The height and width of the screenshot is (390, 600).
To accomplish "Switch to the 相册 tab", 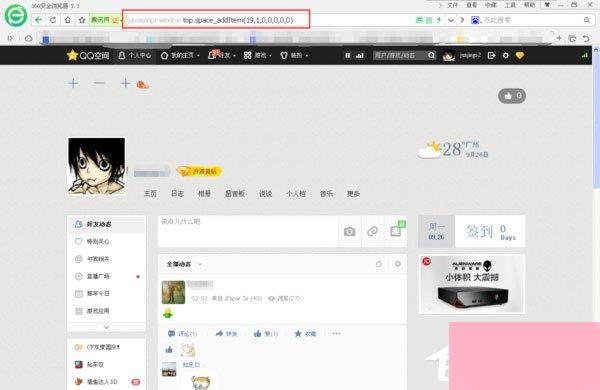I will click(204, 194).
